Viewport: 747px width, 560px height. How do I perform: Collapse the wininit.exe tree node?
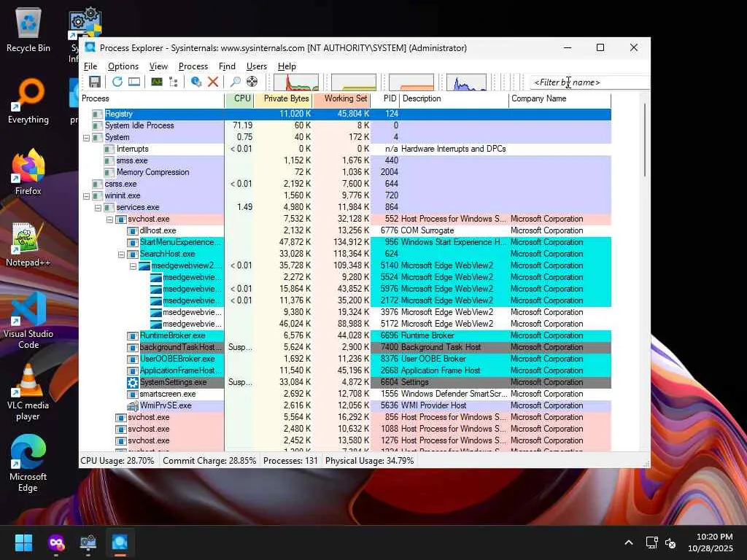(x=86, y=195)
